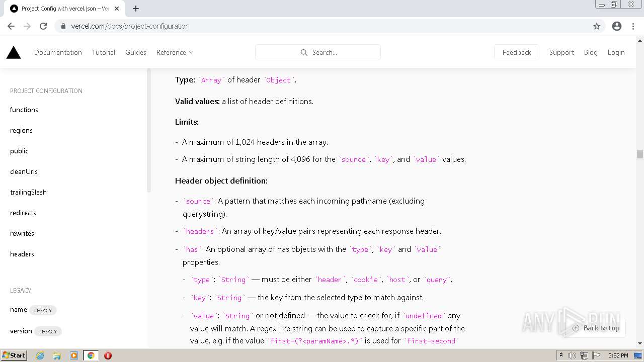
Task: Click the page vertical scrollbar thumb
Action: click(640, 154)
